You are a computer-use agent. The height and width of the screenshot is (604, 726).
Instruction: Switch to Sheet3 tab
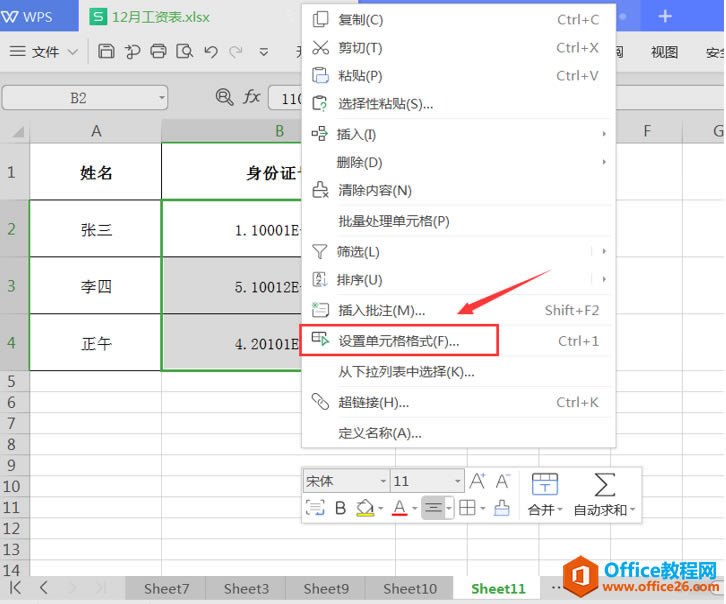[x=246, y=589]
